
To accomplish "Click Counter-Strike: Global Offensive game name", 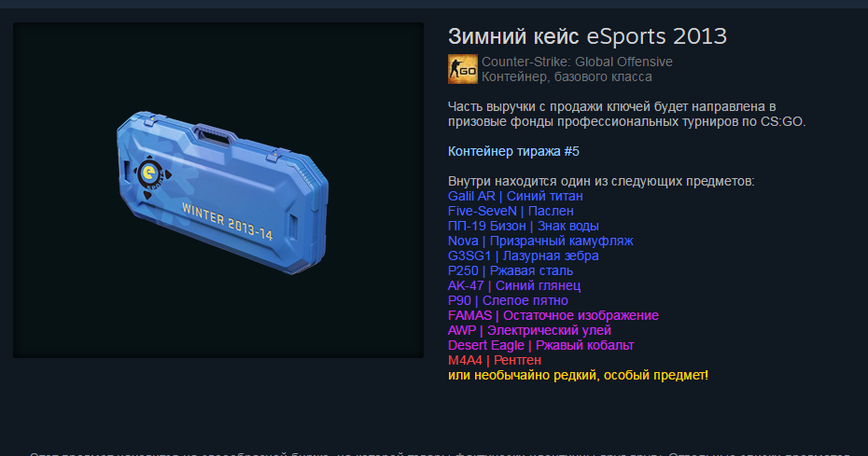I will pyautogui.click(x=577, y=62).
